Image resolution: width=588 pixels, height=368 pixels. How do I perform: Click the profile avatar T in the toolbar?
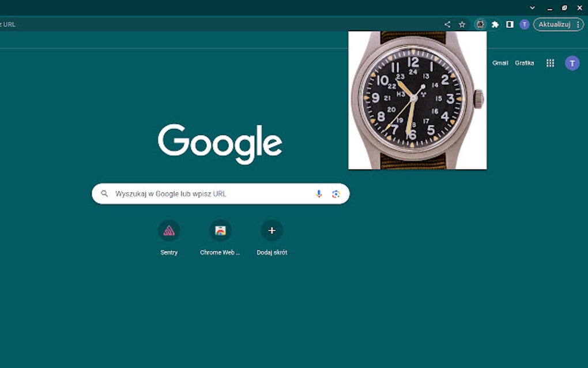click(x=524, y=24)
